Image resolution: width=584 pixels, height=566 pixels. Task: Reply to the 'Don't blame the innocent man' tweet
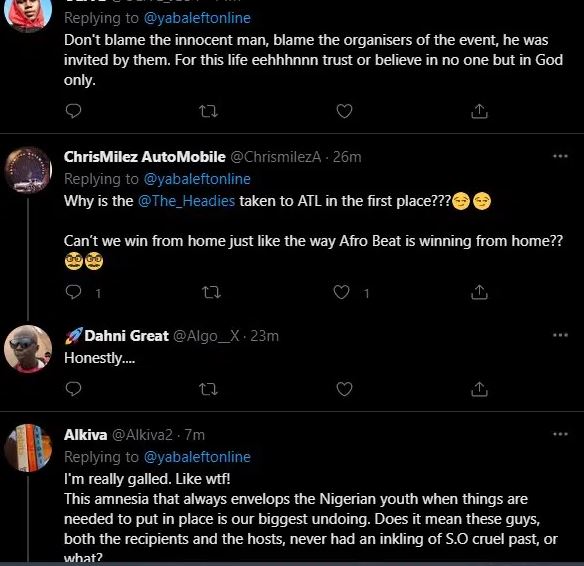coord(73,111)
